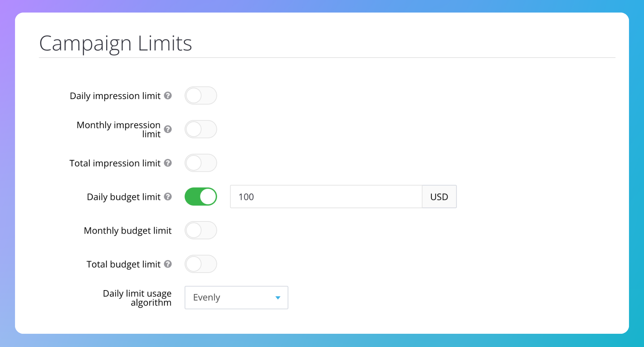644x347 pixels.
Task: Click the daily budget amount field showing 100
Action: tap(326, 197)
